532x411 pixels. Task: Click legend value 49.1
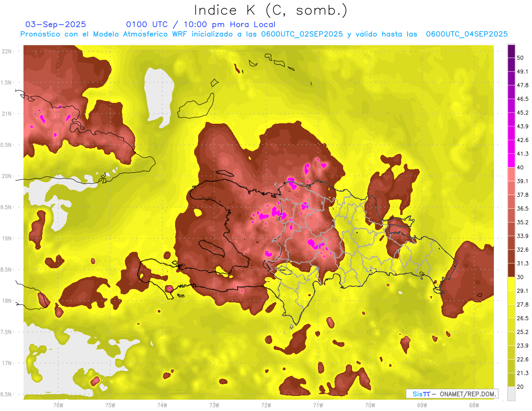click(x=523, y=72)
